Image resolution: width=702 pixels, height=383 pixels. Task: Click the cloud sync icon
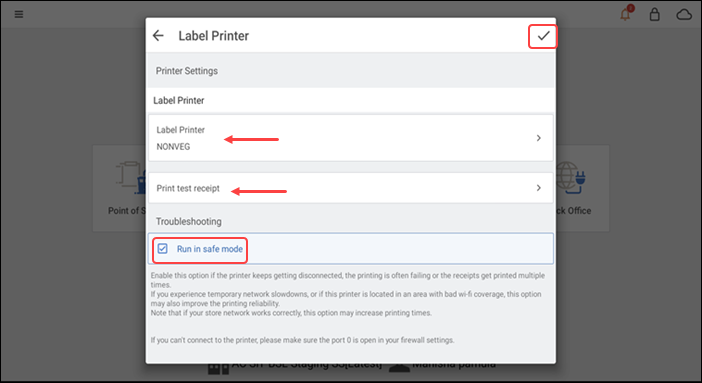(684, 15)
